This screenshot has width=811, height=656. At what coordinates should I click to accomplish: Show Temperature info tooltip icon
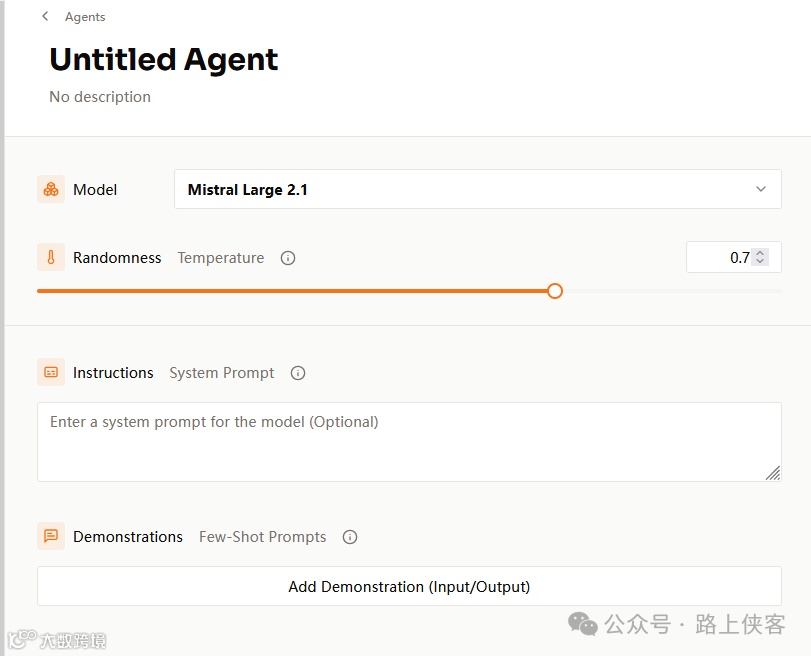(x=288, y=258)
